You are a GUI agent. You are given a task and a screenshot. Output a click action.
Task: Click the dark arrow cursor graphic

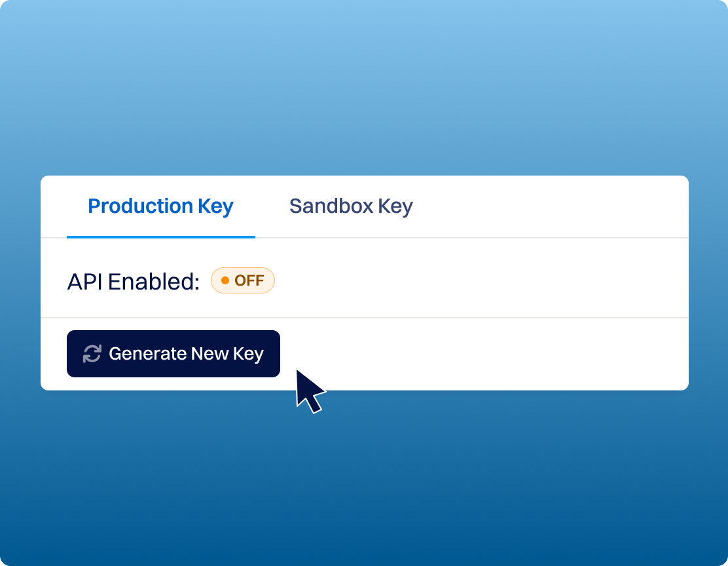click(x=309, y=391)
